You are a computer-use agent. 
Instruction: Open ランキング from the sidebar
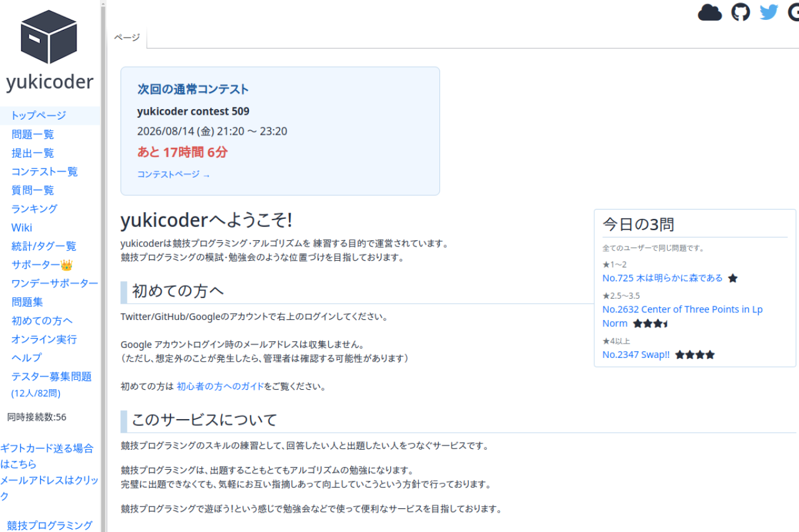pyautogui.click(x=34, y=209)
